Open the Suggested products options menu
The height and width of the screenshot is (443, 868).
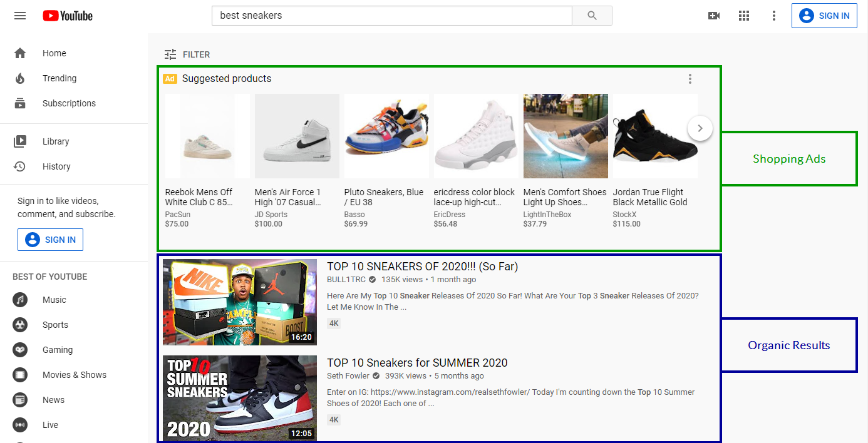(690, 79)
